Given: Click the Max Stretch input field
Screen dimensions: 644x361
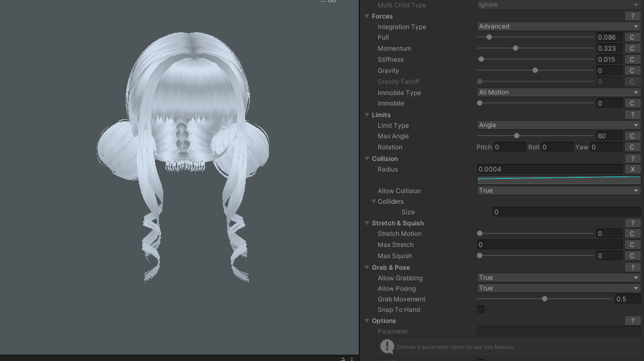Looking at the screenshot, I should 549,245.
